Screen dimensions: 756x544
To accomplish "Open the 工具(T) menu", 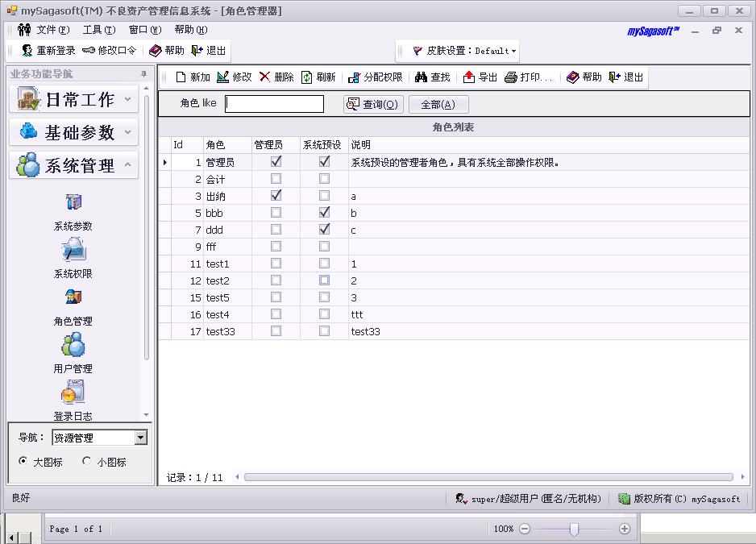I will click(99, 30).
